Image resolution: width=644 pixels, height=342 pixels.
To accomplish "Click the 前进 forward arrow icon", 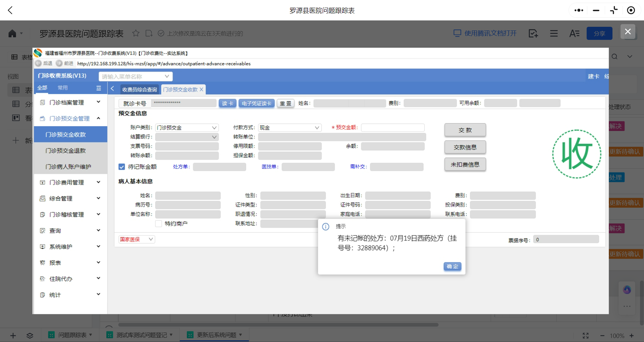I will pyautogui.click(x=59, y=63).
